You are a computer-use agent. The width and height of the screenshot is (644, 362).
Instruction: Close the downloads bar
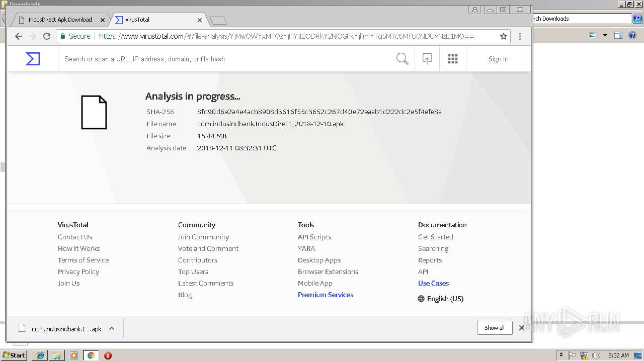521,328
